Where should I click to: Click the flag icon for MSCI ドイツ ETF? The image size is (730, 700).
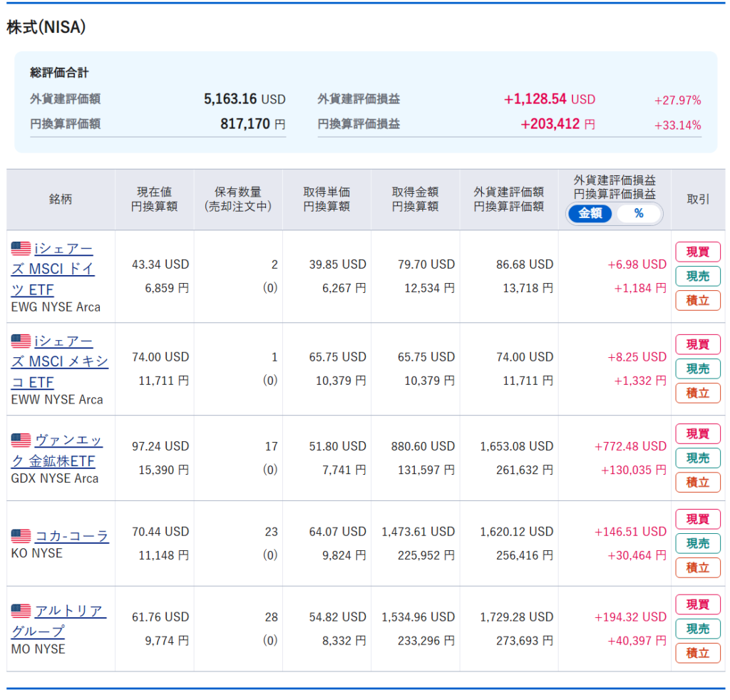[x=21, y=249]
